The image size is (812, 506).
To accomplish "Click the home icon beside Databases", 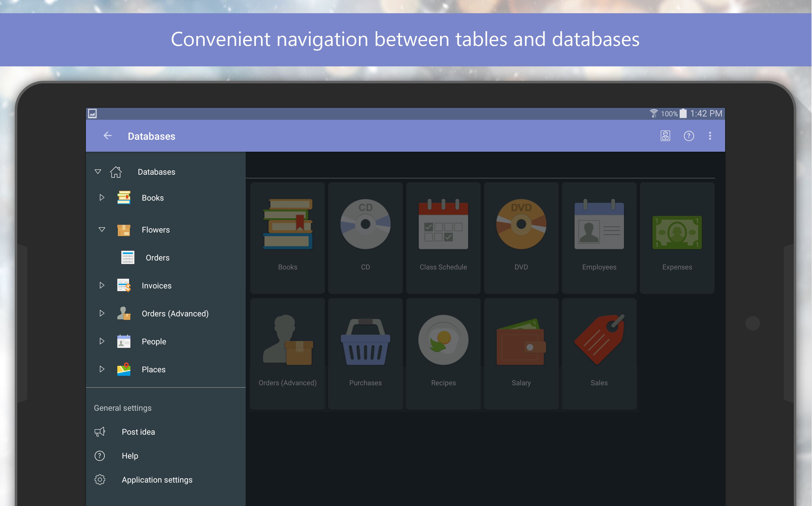I will point(116,172).
